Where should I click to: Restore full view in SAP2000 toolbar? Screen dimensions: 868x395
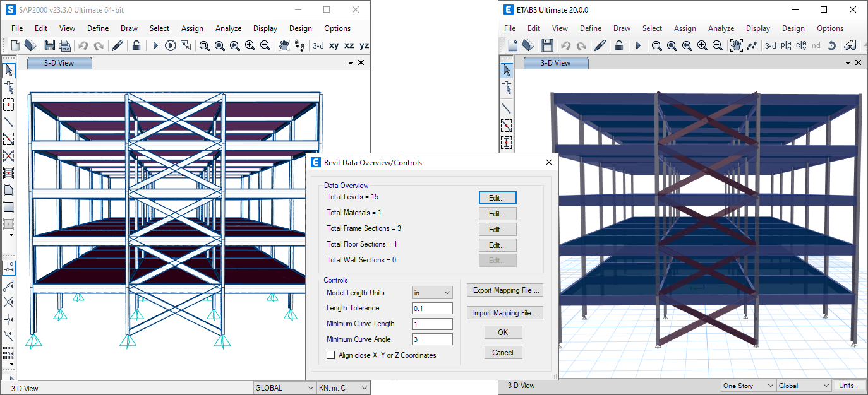220,45
